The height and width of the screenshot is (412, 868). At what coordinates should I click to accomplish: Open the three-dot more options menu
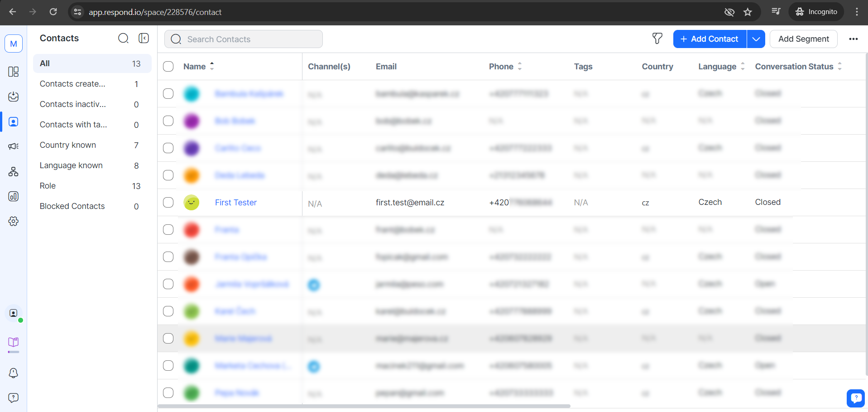tap(853, 39)
